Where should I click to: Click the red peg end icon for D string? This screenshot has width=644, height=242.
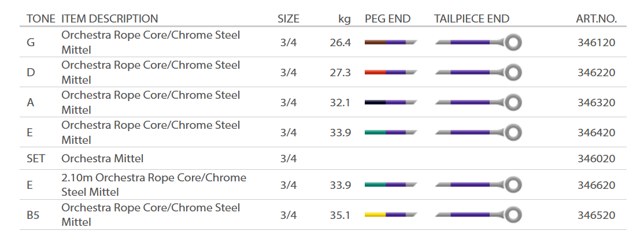390,72
